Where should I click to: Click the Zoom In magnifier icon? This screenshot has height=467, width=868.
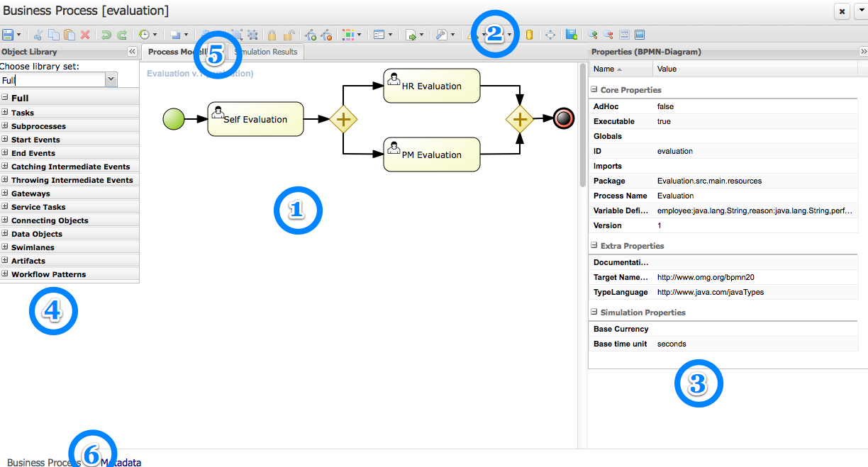[593, 35]
